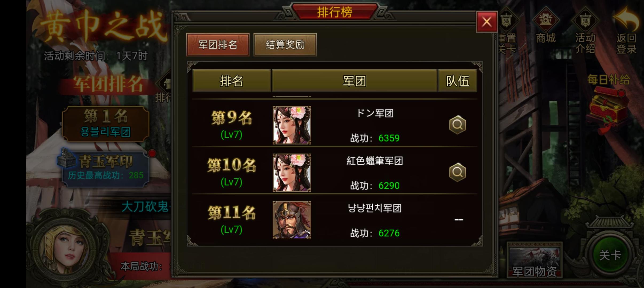Inspect team of 10th place 紅色蠟筆军团

coord(458,172)
